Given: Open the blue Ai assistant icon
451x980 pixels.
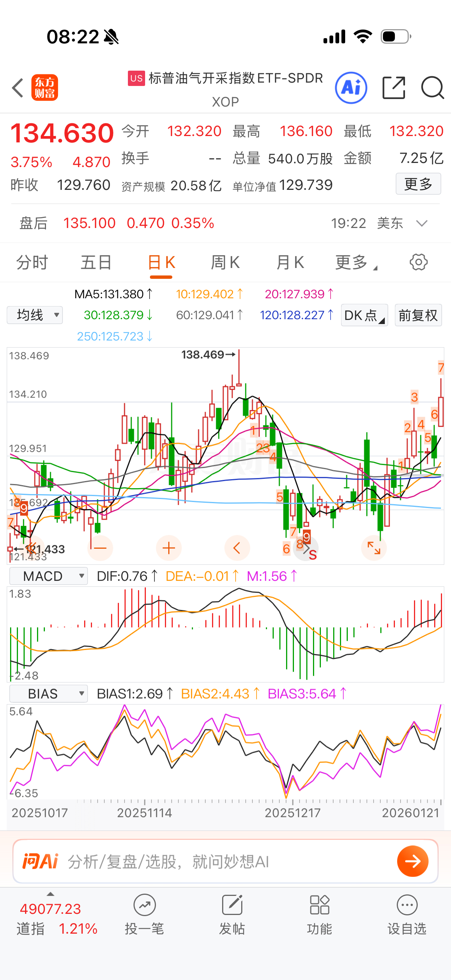Looking at the screenshot, I should tap(351, 88).
